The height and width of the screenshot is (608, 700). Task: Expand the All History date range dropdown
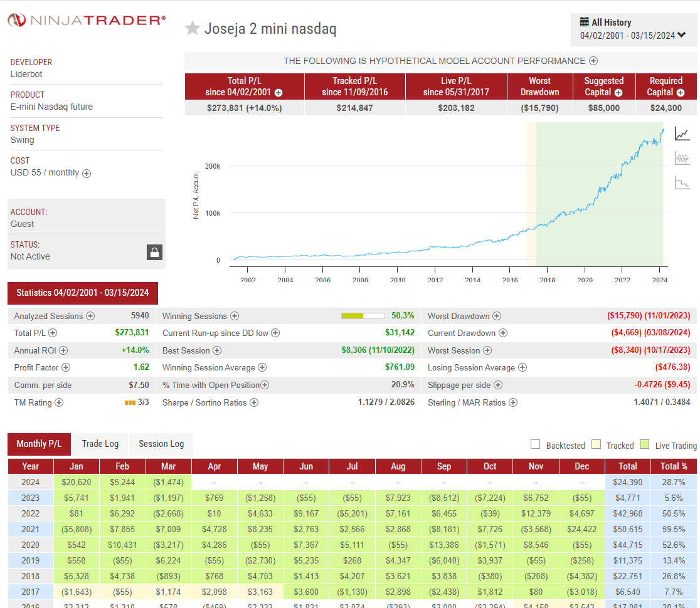681,35
